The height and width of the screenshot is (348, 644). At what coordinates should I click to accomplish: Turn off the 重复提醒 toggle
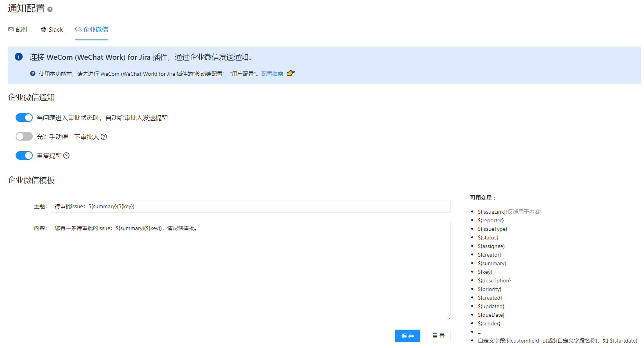point(24,155)
